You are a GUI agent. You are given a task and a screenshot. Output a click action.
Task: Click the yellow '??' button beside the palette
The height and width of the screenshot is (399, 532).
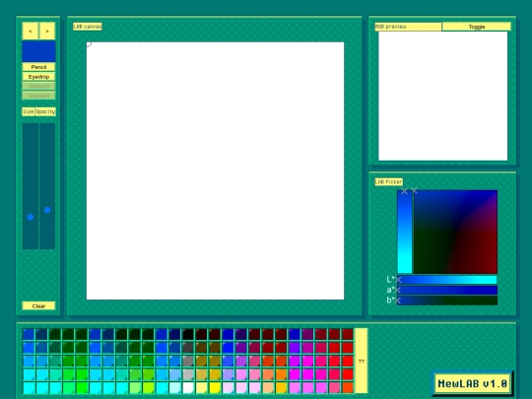coord(362,361)
